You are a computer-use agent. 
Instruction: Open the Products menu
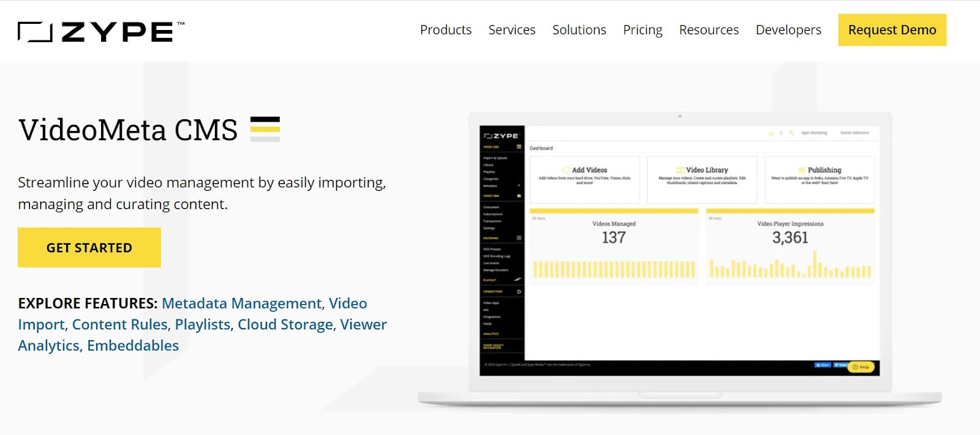point(446,30)
